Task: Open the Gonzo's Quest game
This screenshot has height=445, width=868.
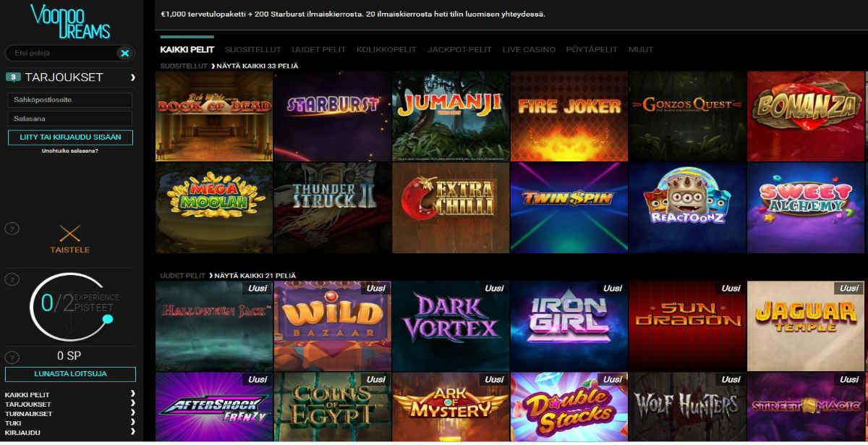Action: 687,116
